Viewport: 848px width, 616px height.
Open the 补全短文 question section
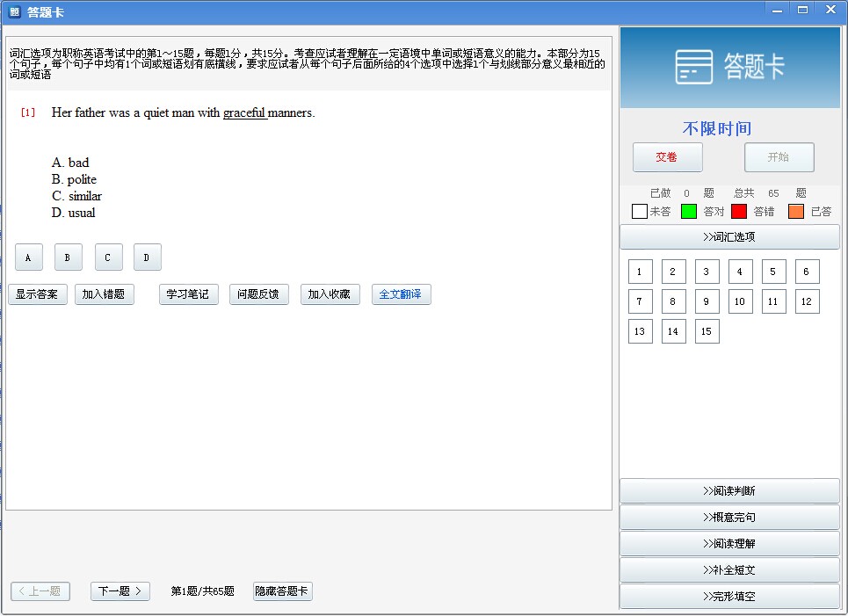click(x=729, y=570)
